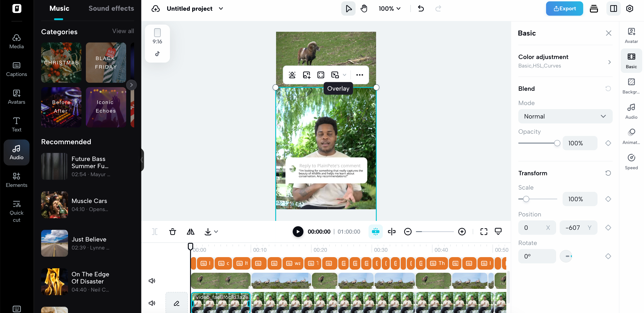Mute the bottom video track
Screen dimensions: 644x313
tap(152, 303)
